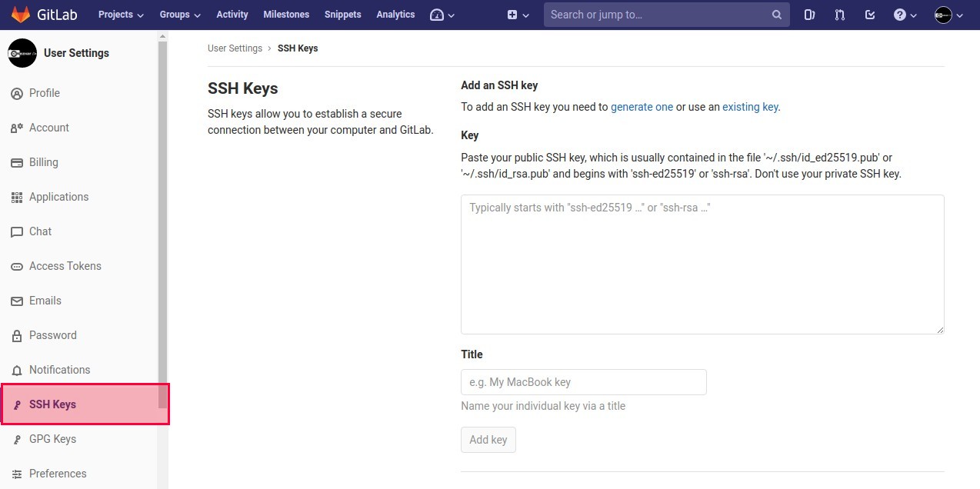Open Applications settings label

coord(59,197)
